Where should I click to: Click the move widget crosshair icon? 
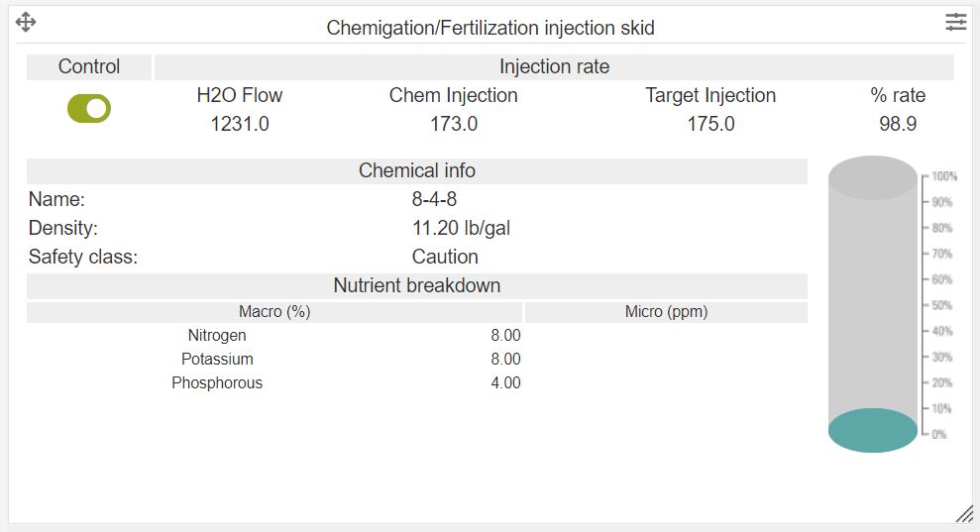pos(27,22)
